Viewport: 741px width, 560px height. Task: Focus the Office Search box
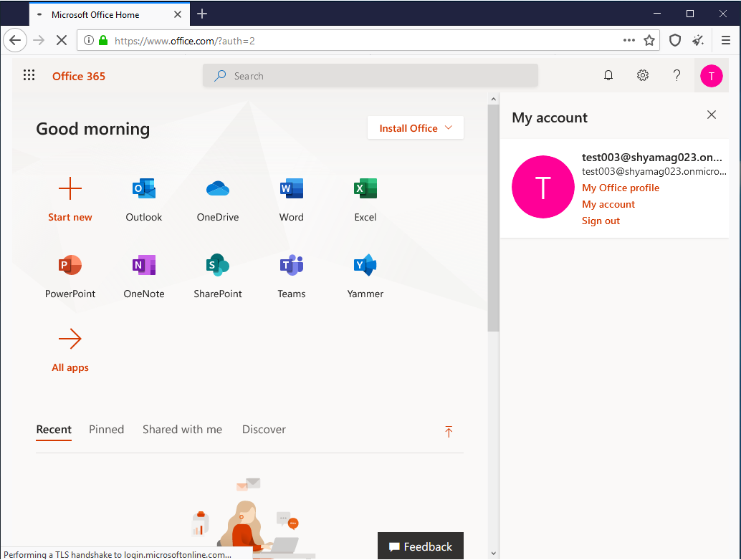click(370, 75)
